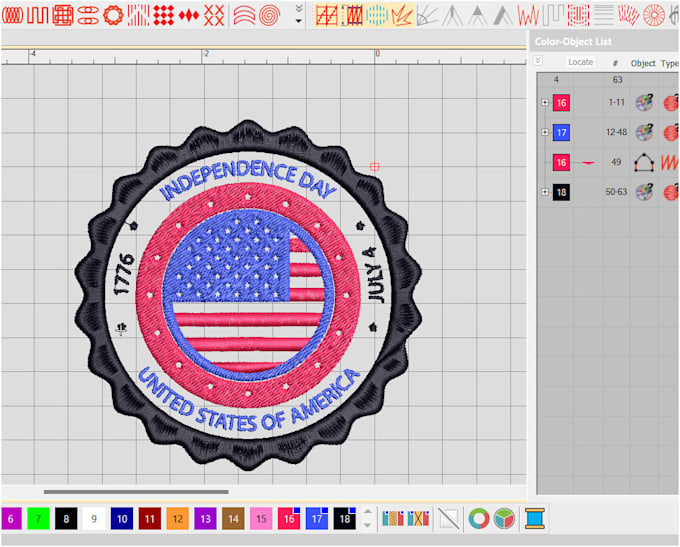
Task: Expand the black 18 color group
Action: pyautogui.click(x=545, y=192)
